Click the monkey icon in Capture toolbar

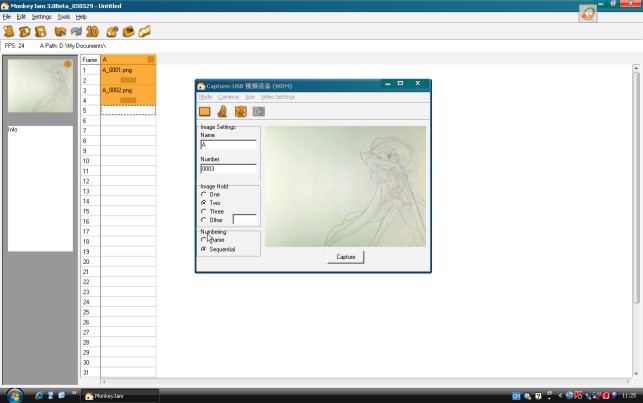tap(223, 111)
